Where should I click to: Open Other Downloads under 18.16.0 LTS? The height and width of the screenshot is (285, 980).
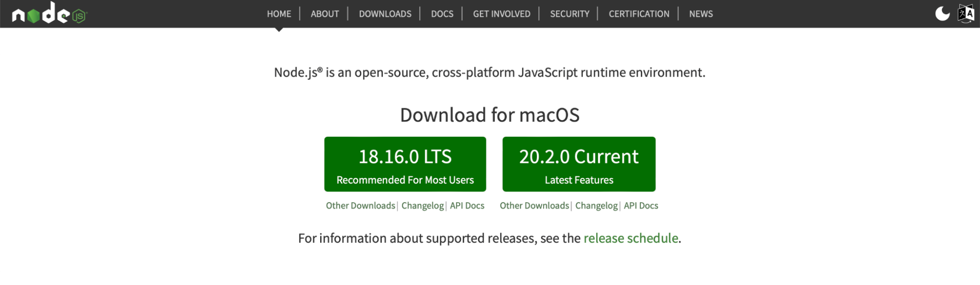(x=360, y=206)
